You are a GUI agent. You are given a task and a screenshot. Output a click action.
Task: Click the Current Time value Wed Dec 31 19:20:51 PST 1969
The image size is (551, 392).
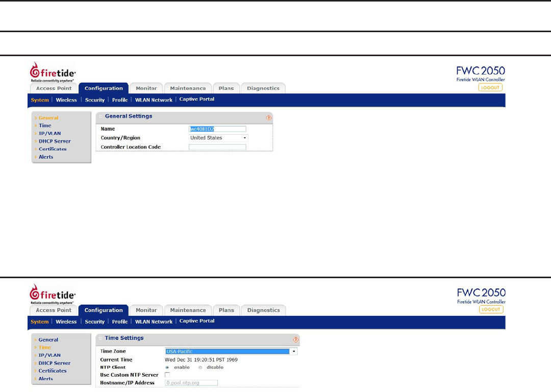[201, 360]
